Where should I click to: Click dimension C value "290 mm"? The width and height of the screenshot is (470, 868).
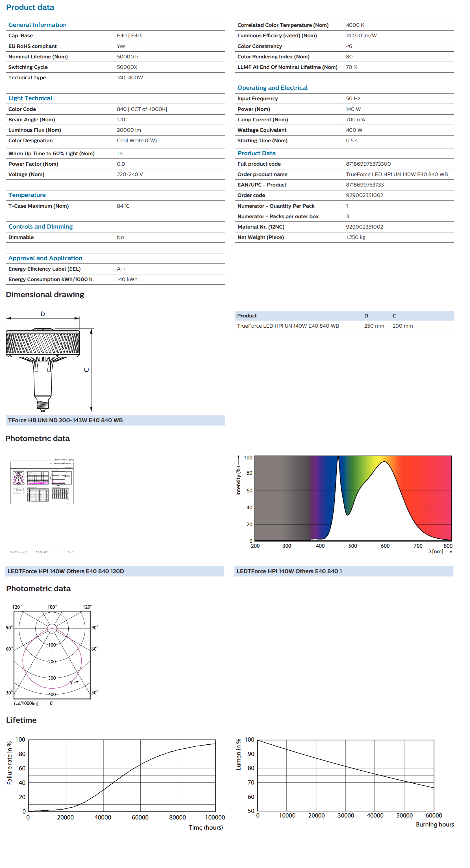(402, 326)
